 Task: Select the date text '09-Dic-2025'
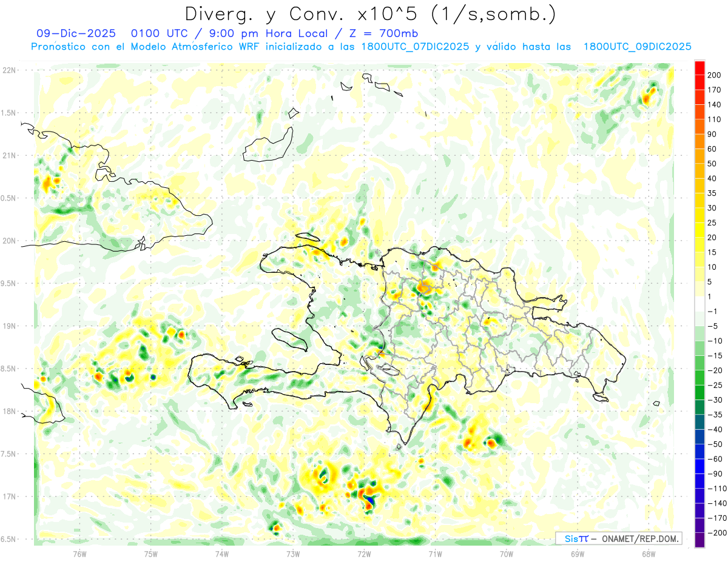pos(76,33)
